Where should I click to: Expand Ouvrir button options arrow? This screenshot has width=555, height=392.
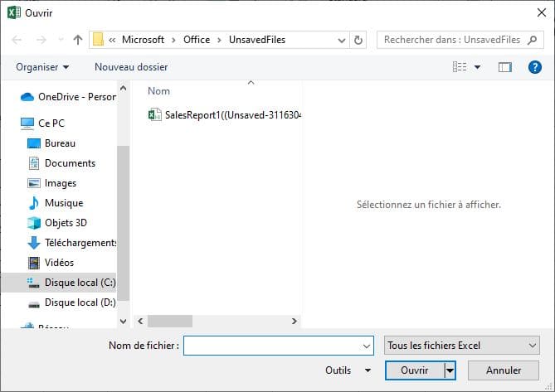(450, 370)
